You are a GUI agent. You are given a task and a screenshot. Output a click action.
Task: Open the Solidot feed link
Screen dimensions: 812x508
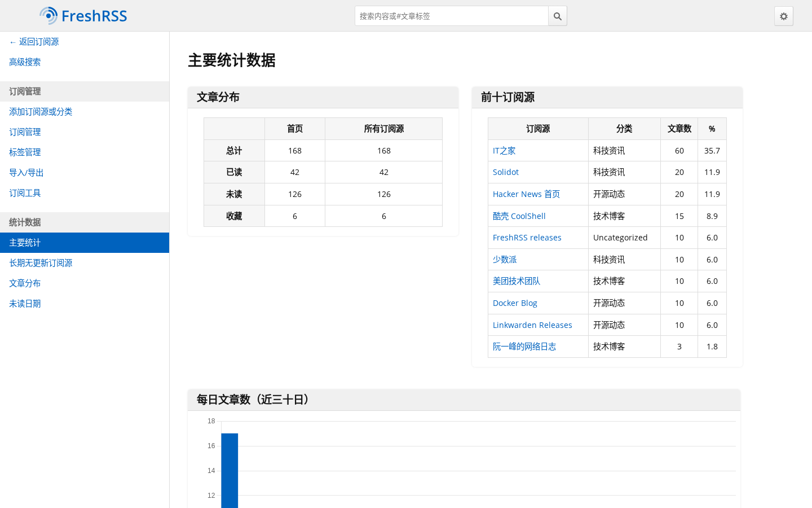(506, 172)
